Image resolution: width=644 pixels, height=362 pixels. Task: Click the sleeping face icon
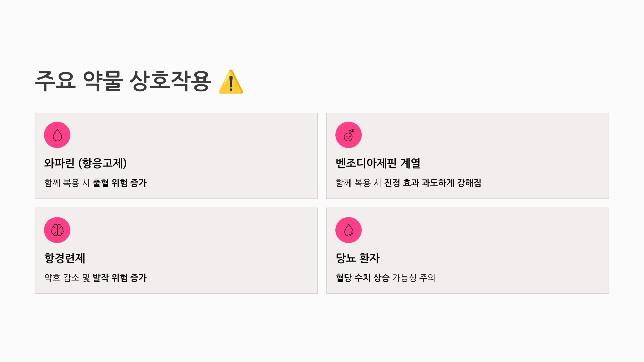349,135
